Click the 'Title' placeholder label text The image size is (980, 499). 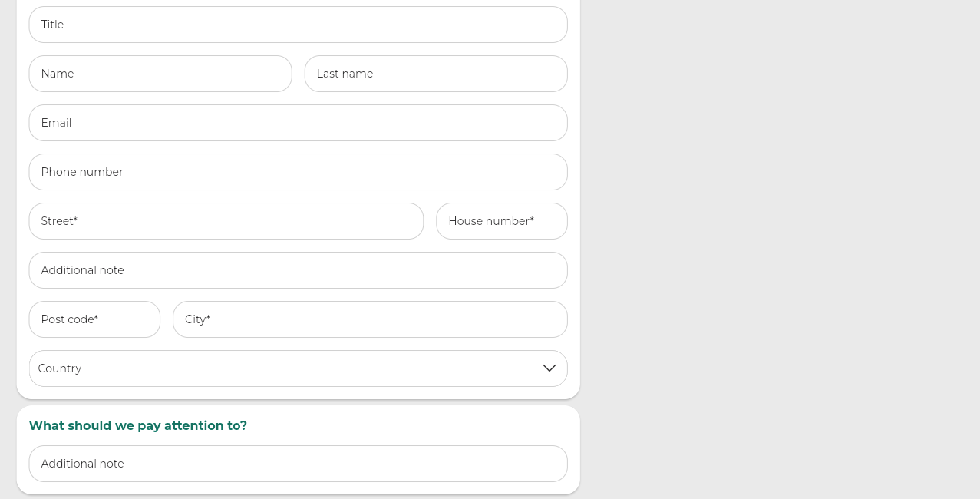[52, 25]
